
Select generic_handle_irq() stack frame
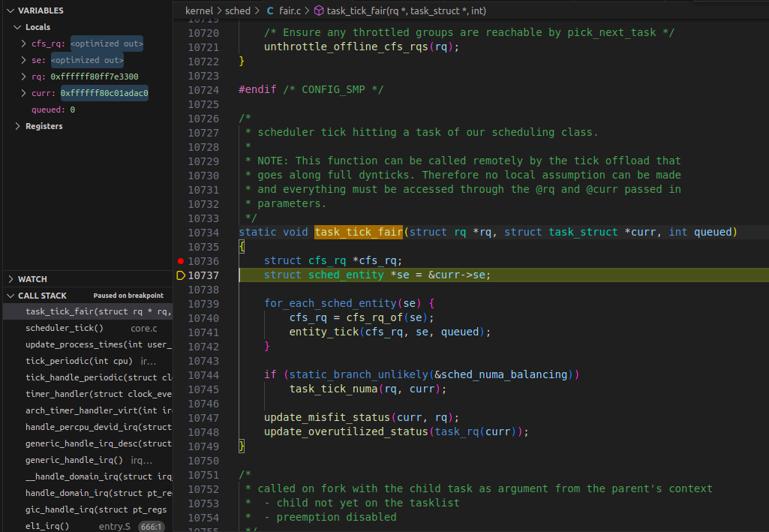tap(88, 460)
